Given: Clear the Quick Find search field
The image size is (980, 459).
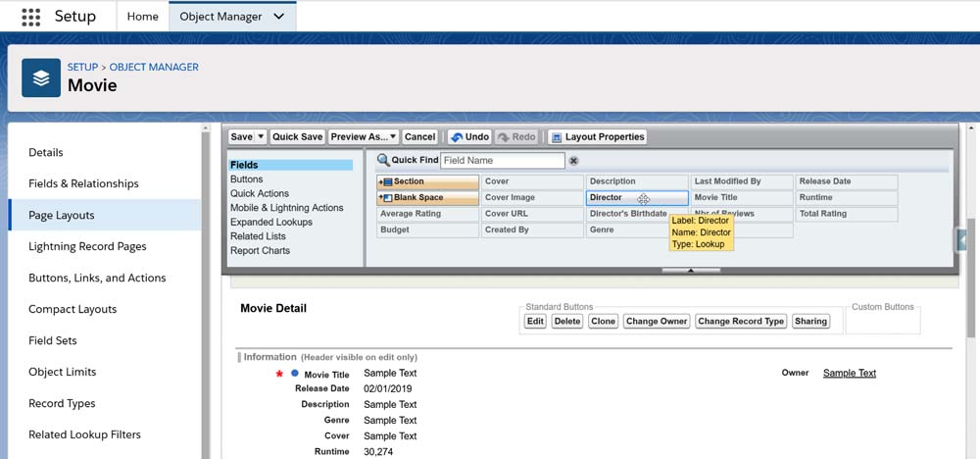Looking at the screenshot, I should coord(574,161).
